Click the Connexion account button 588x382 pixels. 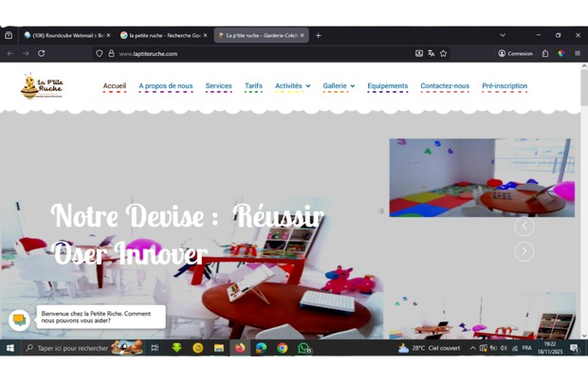(x=516, y=53)
